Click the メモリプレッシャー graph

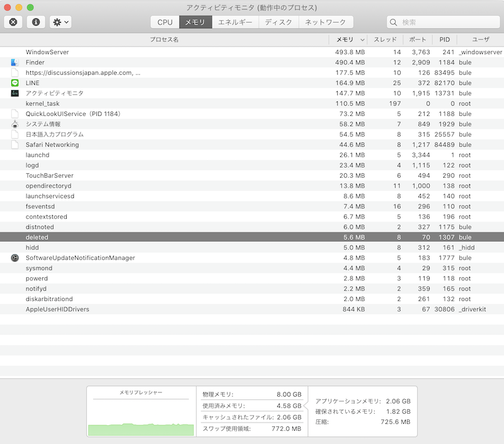tap(141, 416)
